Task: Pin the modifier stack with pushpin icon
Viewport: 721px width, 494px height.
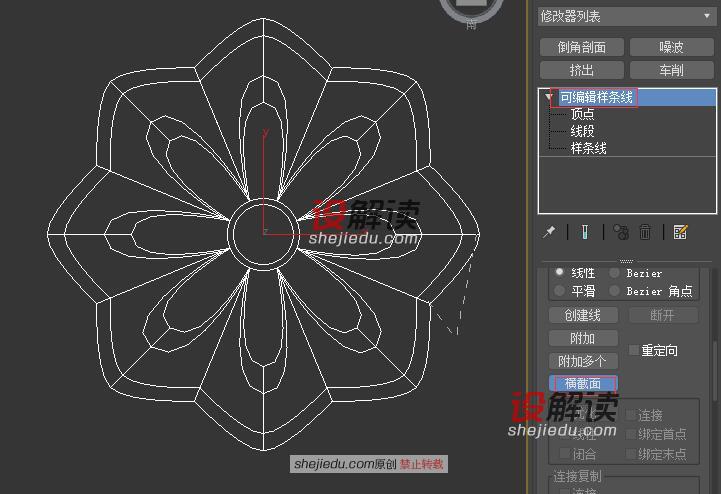Action: (549, 232)
